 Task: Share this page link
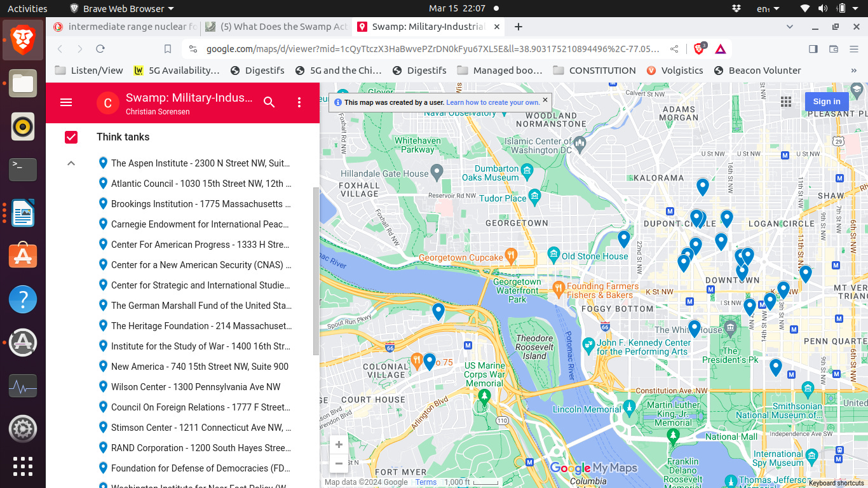[674, 49]
